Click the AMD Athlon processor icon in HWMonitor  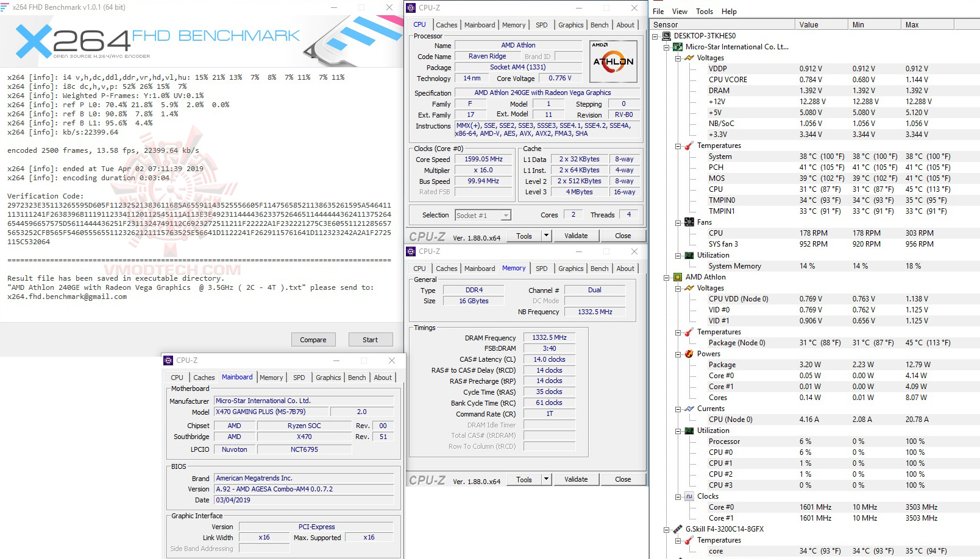678,277
